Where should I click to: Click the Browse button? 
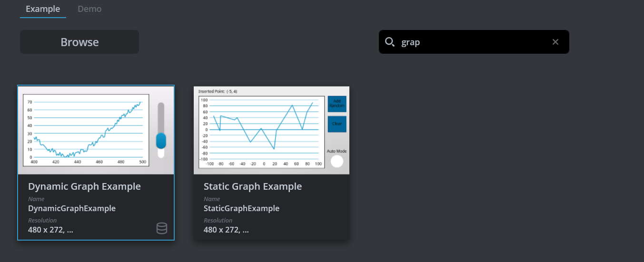point(79,42)
